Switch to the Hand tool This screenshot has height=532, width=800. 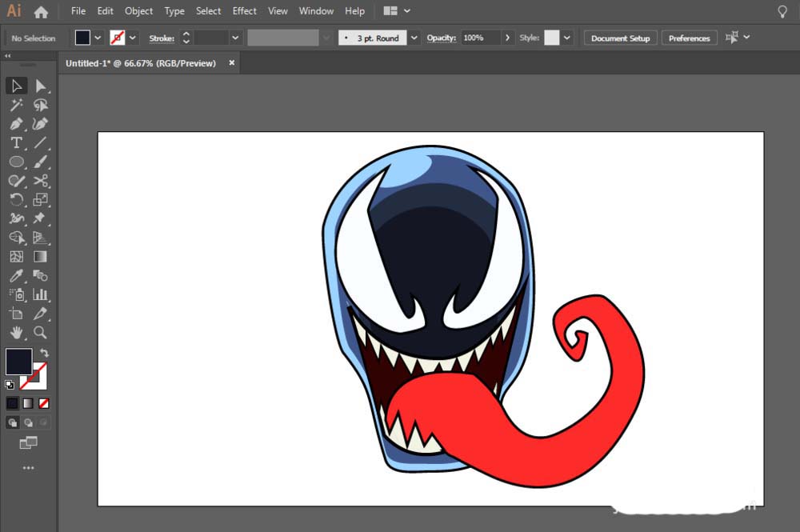[x=16, y=333]
